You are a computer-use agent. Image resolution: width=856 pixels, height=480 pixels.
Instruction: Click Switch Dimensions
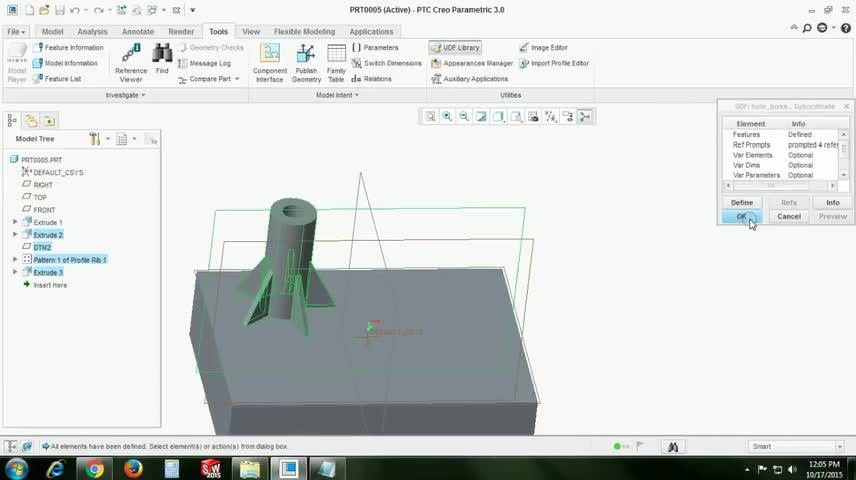(387, 63)
